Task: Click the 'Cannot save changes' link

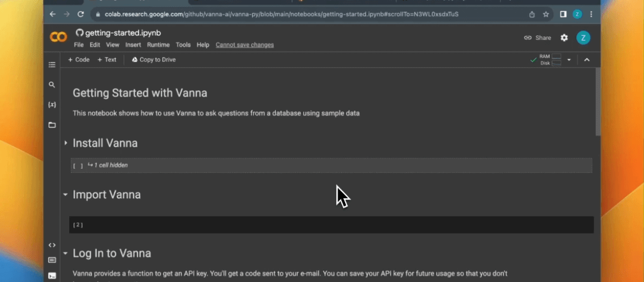Action: coord(245,45)
